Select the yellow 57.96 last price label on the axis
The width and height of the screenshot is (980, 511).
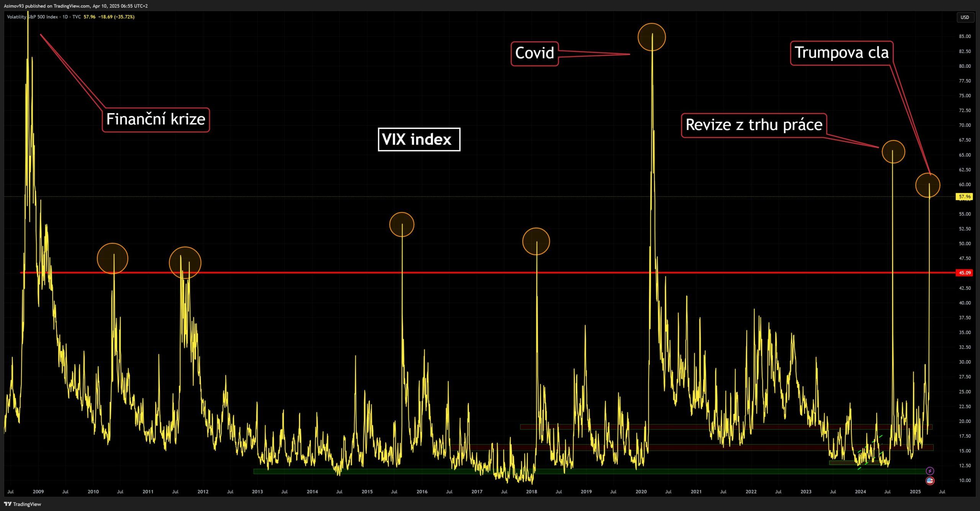coord(965,197)
